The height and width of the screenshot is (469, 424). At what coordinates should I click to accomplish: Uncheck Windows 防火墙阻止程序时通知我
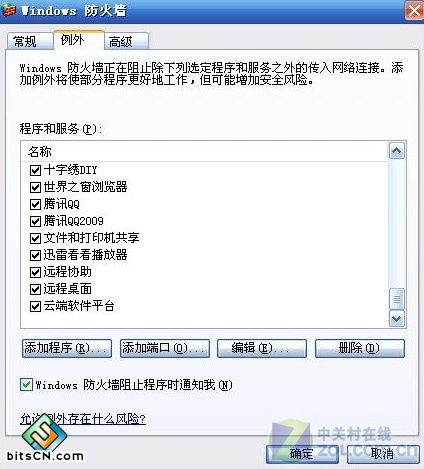pyautogui.click(x=26, y=385)
